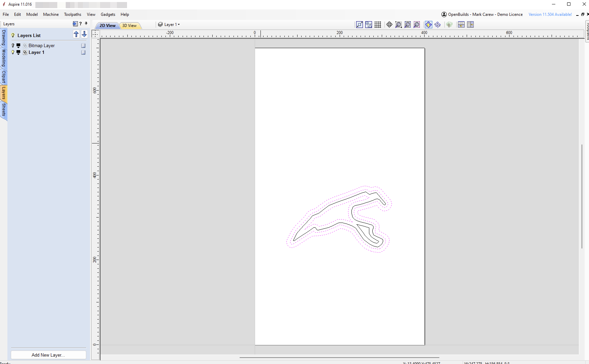This screenshot has width=589, height=364.
Task: Hide Layer 1 with its light bulb
Action: click(x=13, y=52)
